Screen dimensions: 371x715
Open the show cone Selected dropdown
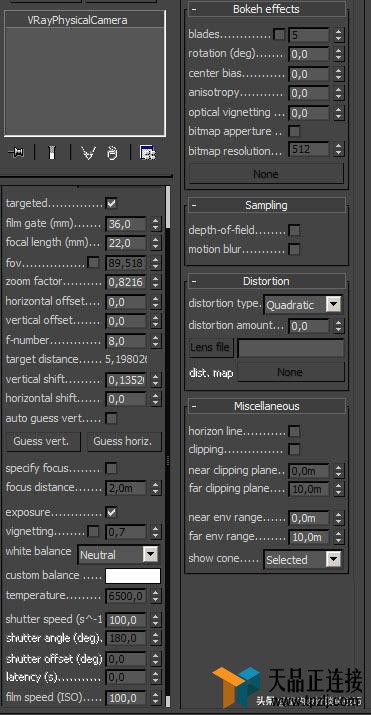point(303,560)
